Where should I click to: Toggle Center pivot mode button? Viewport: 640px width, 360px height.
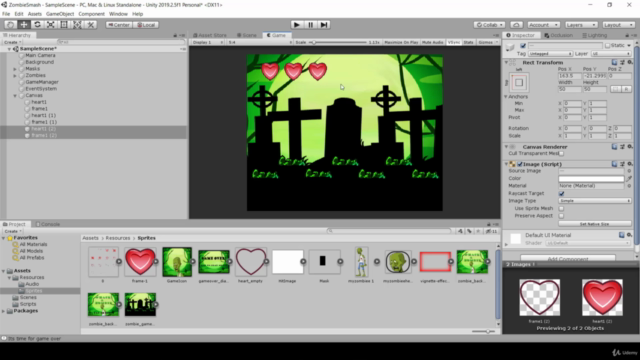(118, 25)
